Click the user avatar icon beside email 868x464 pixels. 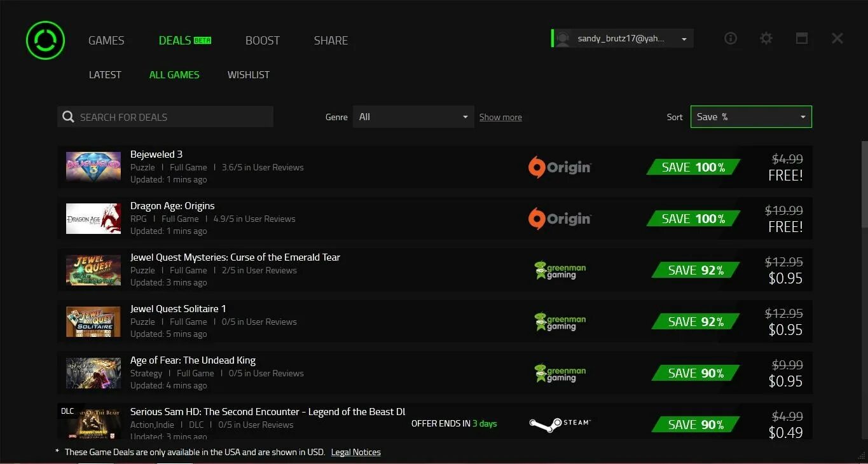click(x=562, y=39)
